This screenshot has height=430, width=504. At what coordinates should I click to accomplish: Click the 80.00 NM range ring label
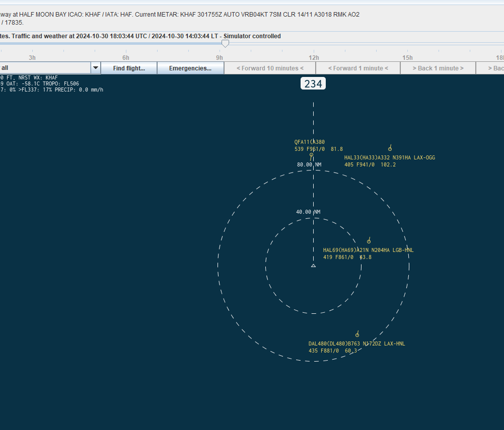pos(309,164)
